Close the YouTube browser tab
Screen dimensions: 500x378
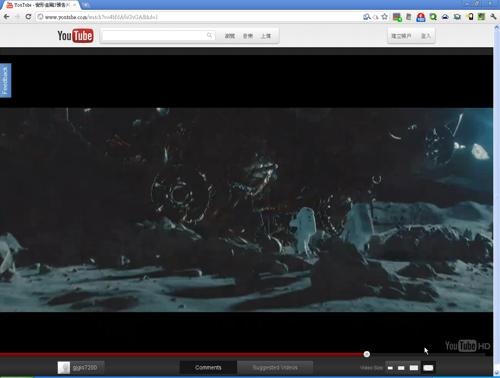[74, 5]
